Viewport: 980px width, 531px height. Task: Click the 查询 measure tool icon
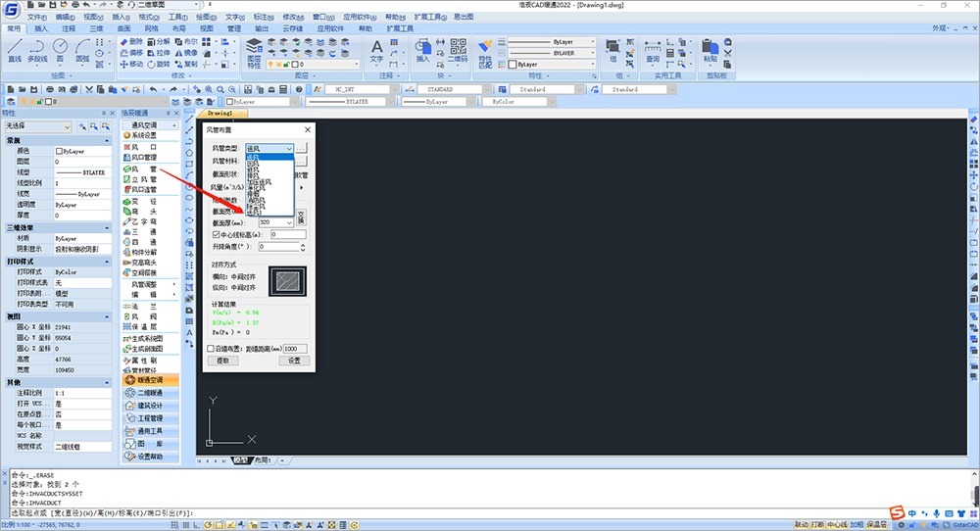click(653, 50)
